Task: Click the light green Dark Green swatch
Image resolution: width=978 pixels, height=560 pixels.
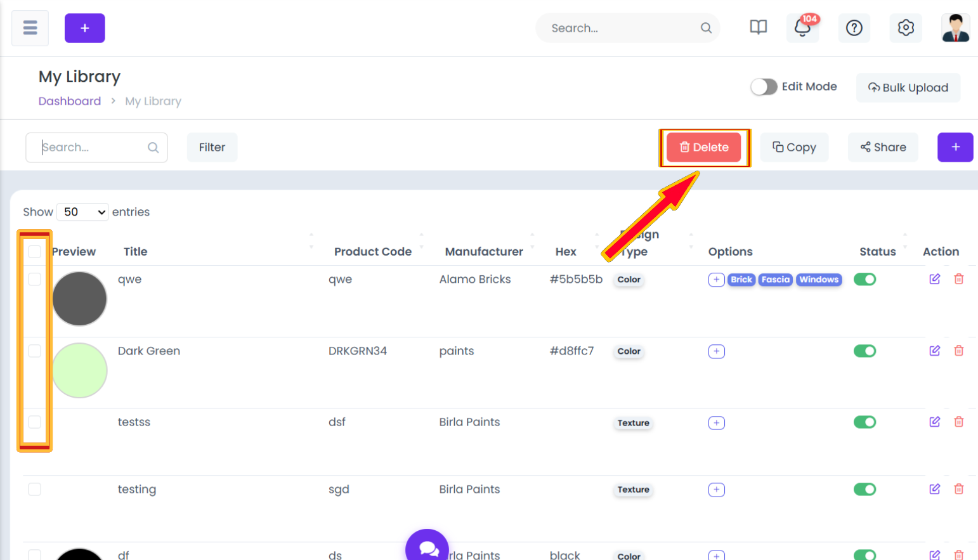Action: click(x=79, y=370)
